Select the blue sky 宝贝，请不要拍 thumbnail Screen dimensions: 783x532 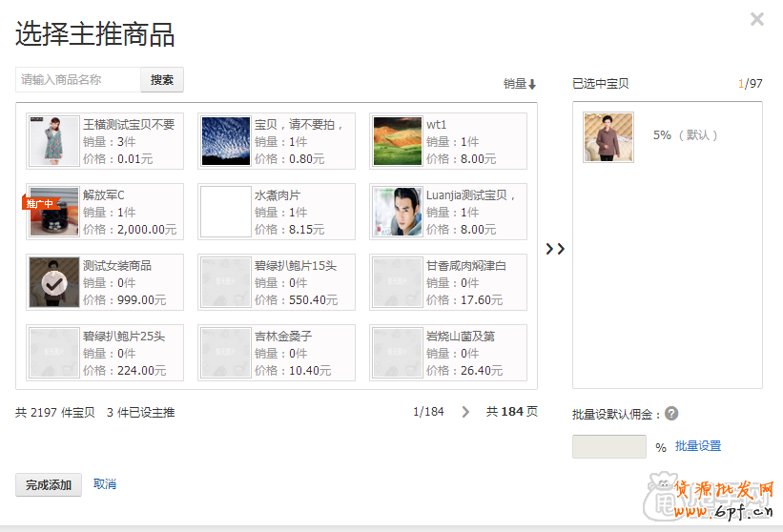(226, 141)
